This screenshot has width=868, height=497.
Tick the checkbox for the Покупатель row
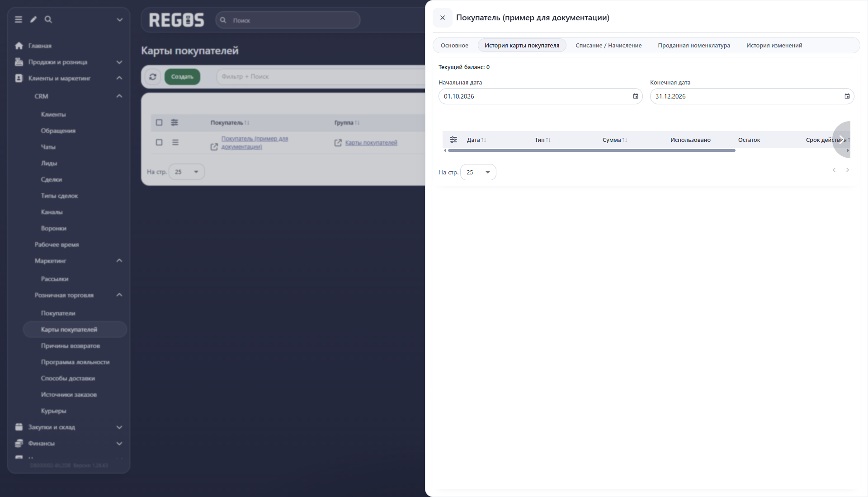(x=159, y=142)
